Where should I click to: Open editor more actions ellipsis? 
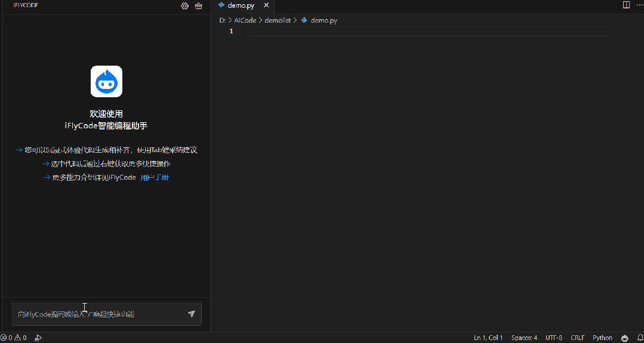point(640,5)
